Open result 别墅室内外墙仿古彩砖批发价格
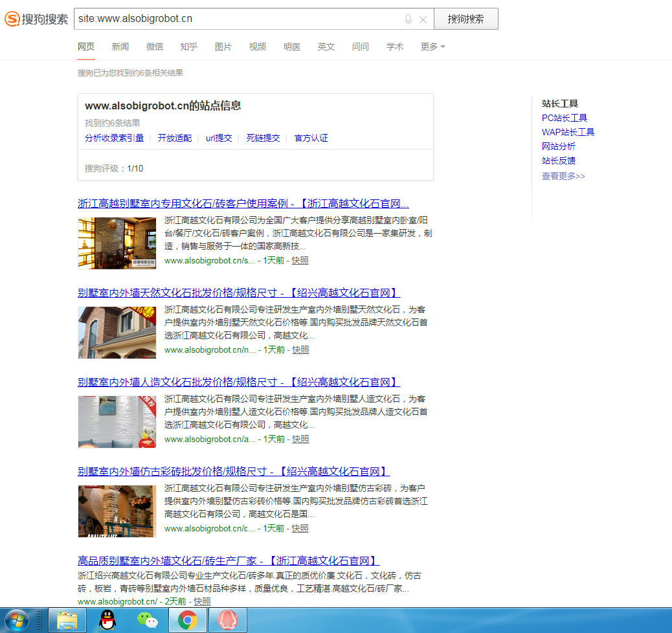Screen dimensions: 672x633 click(234, 471)
